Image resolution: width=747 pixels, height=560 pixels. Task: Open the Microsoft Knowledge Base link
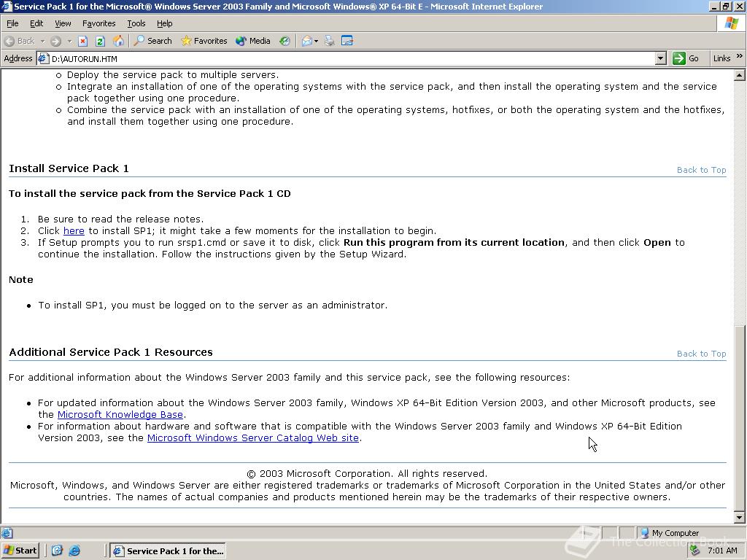(120, 415)
